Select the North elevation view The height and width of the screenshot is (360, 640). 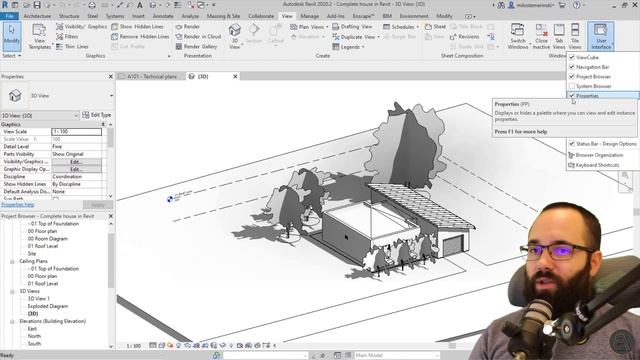(34, 336)
